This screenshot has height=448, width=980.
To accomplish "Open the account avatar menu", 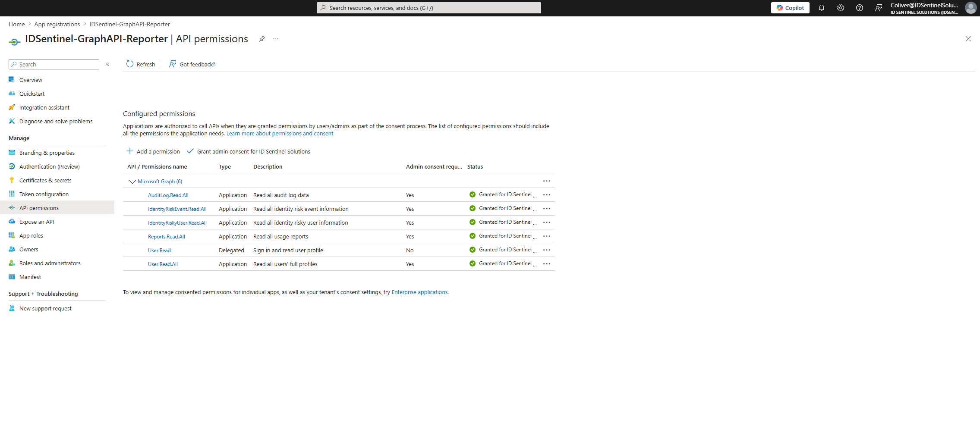I will point(971,8).
